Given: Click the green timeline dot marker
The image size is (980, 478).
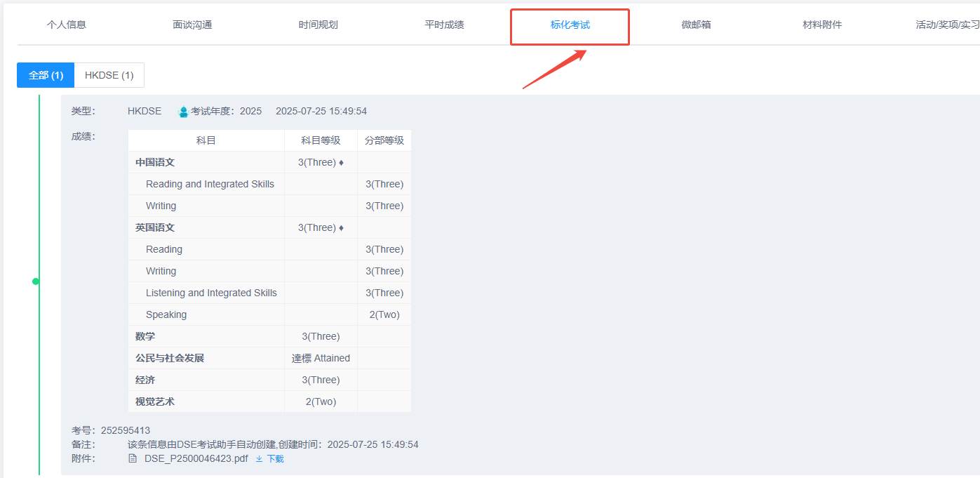Looking at the screenshot, I should point(36,281).
